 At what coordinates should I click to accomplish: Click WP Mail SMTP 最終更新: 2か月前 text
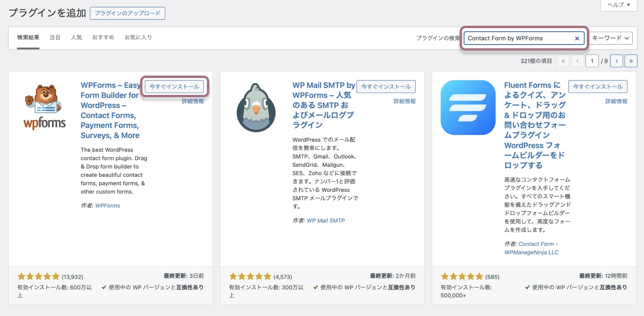393,276
